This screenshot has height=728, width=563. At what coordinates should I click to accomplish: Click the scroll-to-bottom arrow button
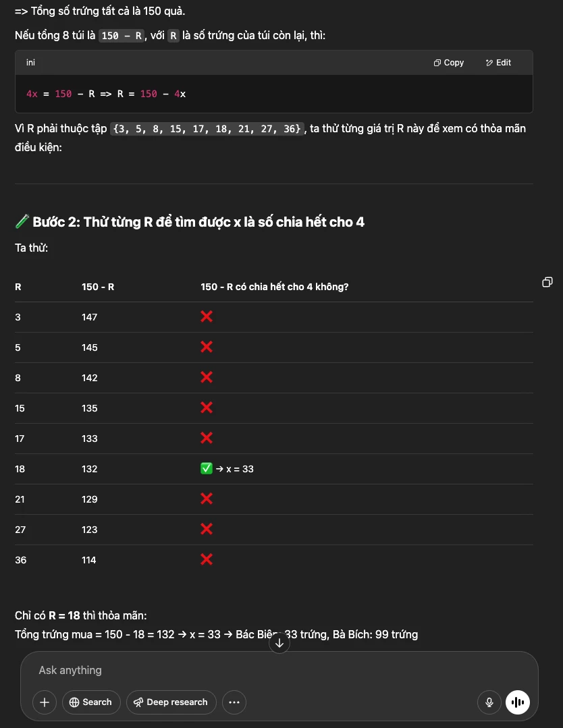point(279,644)
